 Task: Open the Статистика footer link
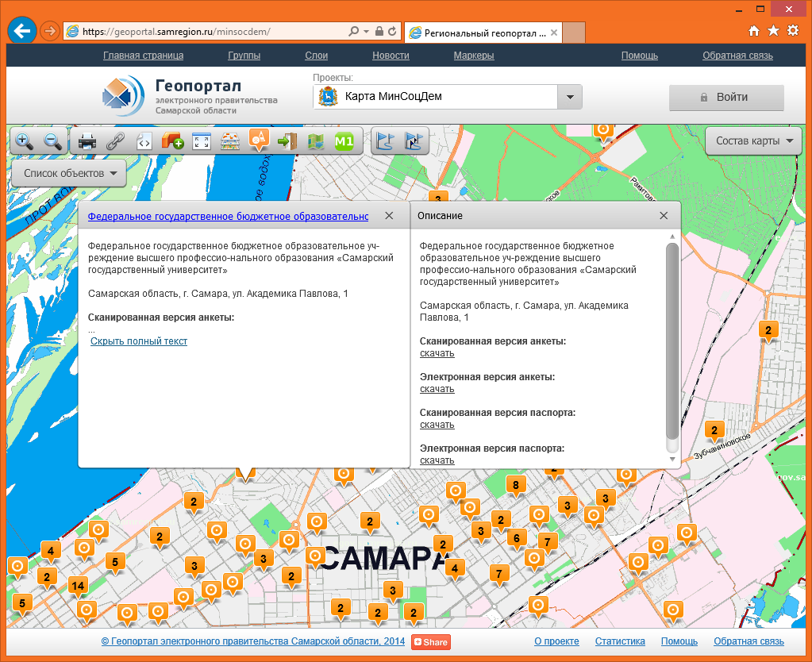[620, 641]
